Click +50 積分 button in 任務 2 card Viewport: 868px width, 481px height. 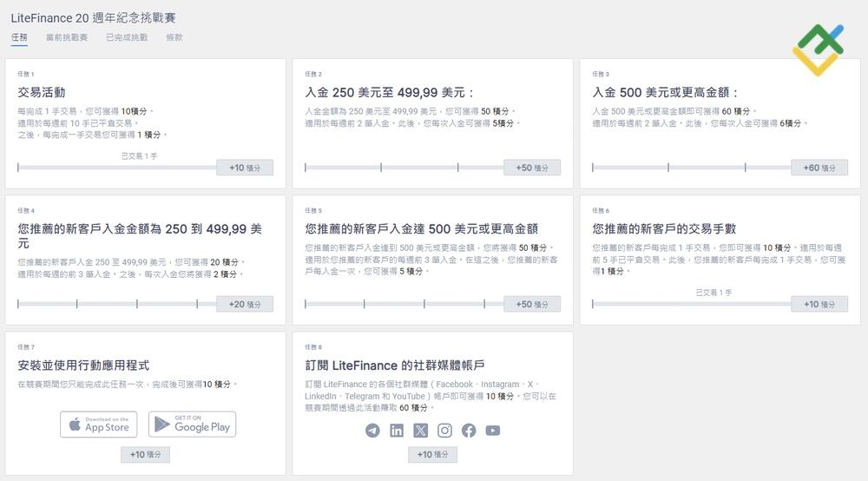click(532, 168)
